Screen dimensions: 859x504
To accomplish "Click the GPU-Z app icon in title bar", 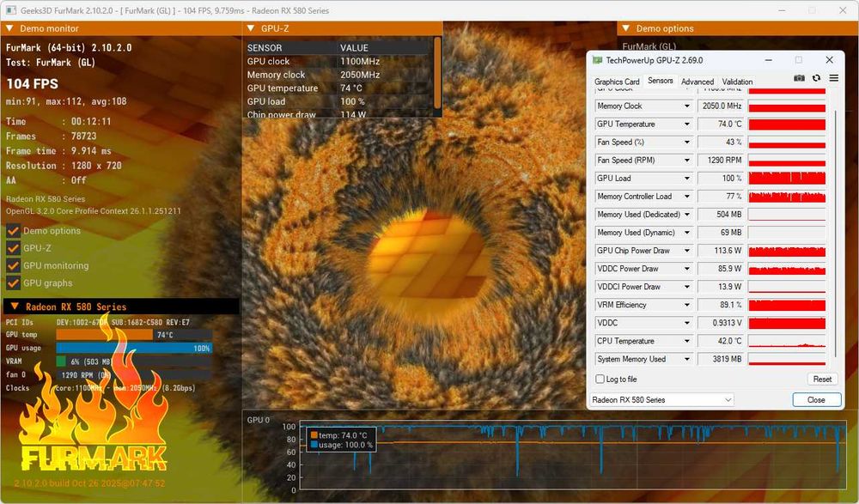I will [x=598, y=60].
